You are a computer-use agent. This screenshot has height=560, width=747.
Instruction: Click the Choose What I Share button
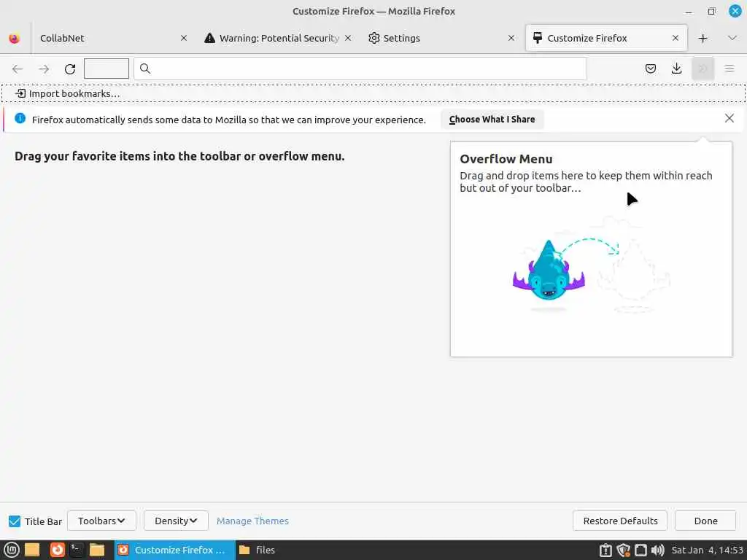pyautogui.click(x=492, y=120)
